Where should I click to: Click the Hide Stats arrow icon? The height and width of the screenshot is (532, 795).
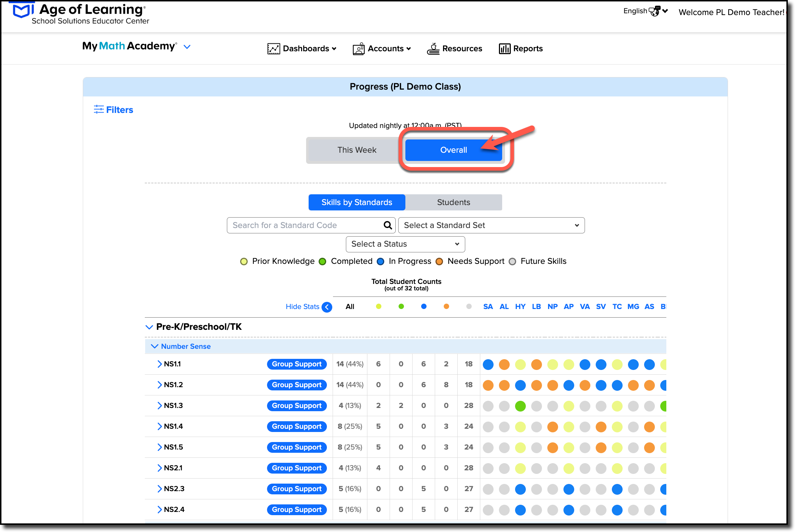pos(327,307)
